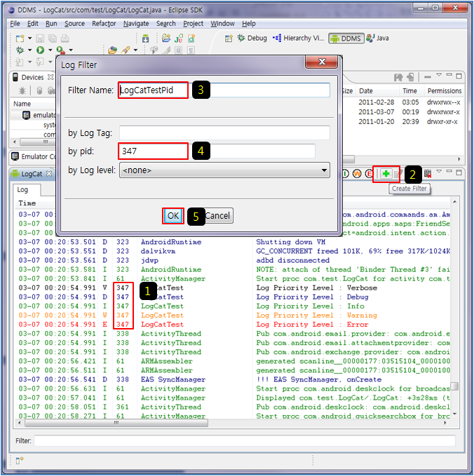Click the Clear Log icon in LogCat

click(427, 173)
